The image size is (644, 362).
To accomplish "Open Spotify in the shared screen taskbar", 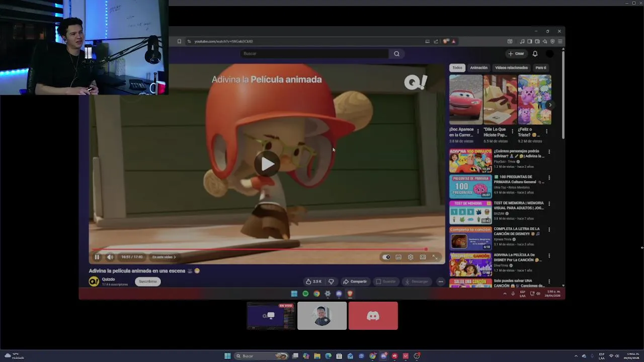I will (x=305, y=294).
